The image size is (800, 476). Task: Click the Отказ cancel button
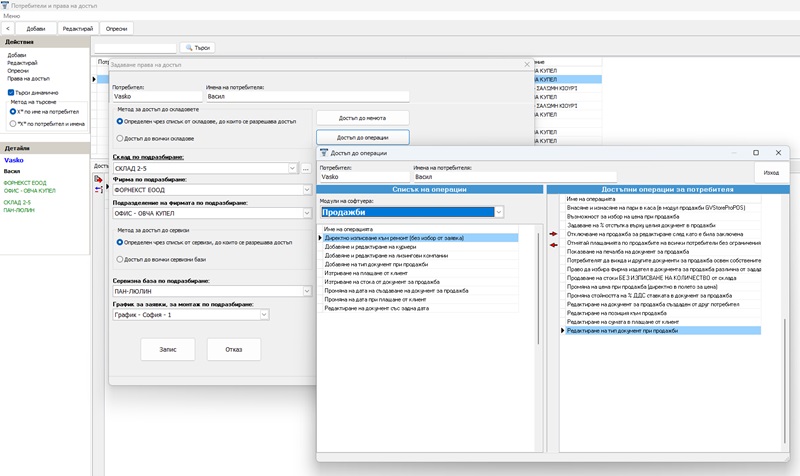(234, 349)
